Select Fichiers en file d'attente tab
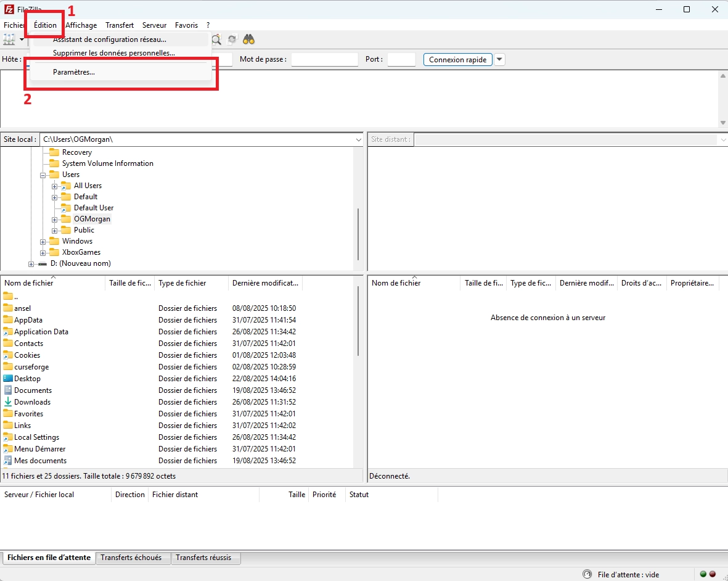 [x=49, y=558]
